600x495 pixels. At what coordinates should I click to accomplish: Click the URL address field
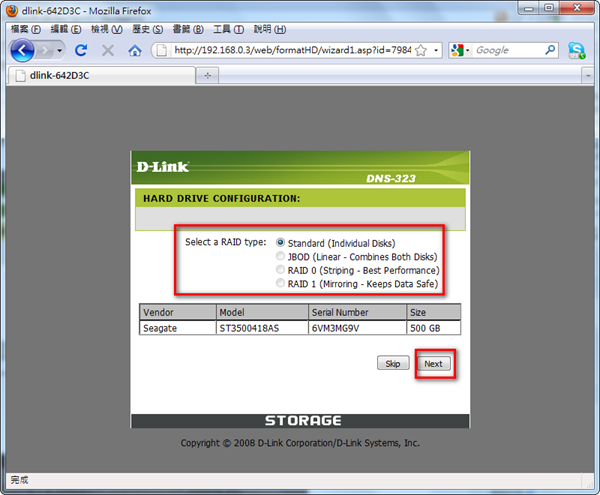click(x=292, y=50)
